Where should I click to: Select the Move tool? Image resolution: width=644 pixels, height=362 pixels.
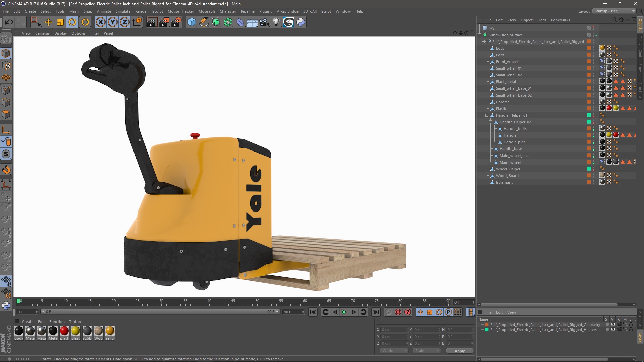48,22
